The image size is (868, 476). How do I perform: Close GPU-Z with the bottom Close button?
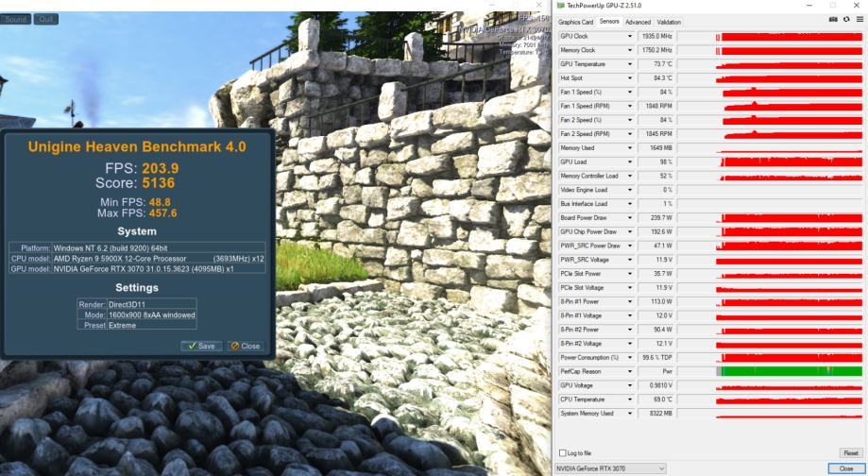click(846, 468)
